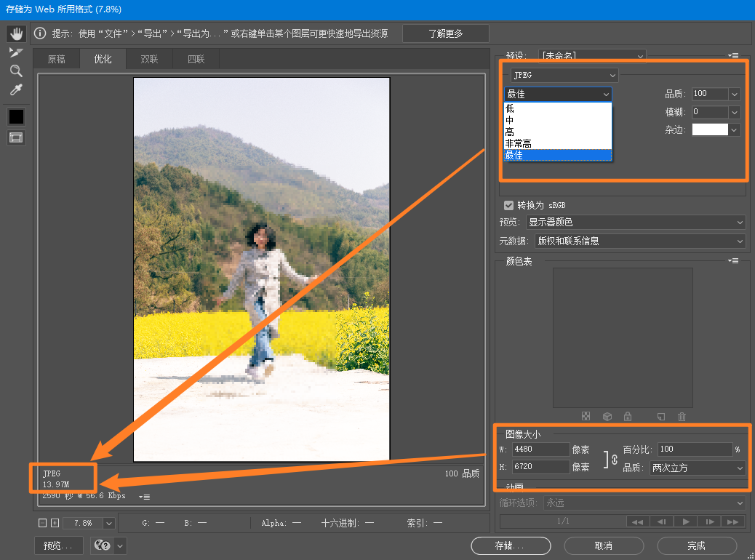Select the Slice Select tool
Image resolution: width=755 pixels, height=560 pixels.
pos(16,52)
